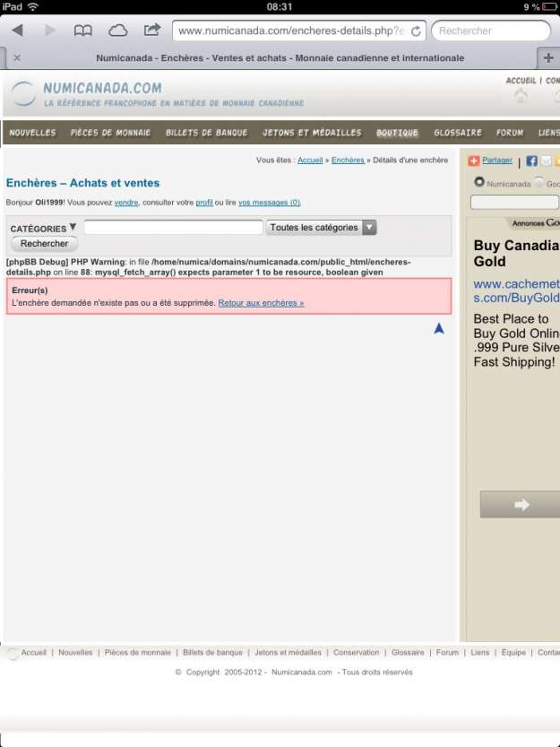Click footer Conservation link
The height and width of the screenshot is (747, 560).
point(357,652)
